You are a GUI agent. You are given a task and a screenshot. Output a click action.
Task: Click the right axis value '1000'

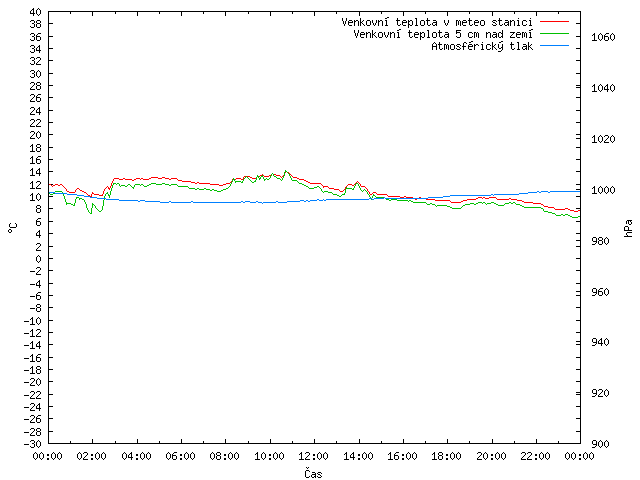pos(603,190)
